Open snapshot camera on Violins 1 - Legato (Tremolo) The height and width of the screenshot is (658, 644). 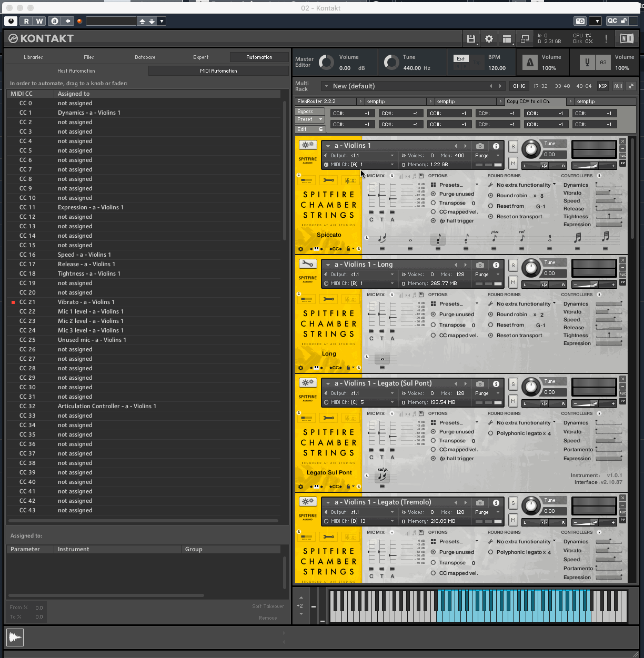point(480,502)
